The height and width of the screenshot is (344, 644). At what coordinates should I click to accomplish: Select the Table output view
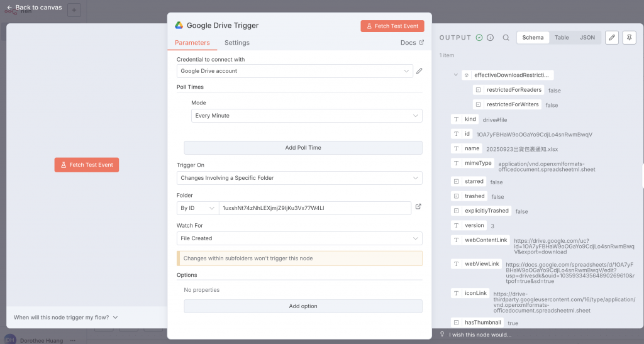562,37
